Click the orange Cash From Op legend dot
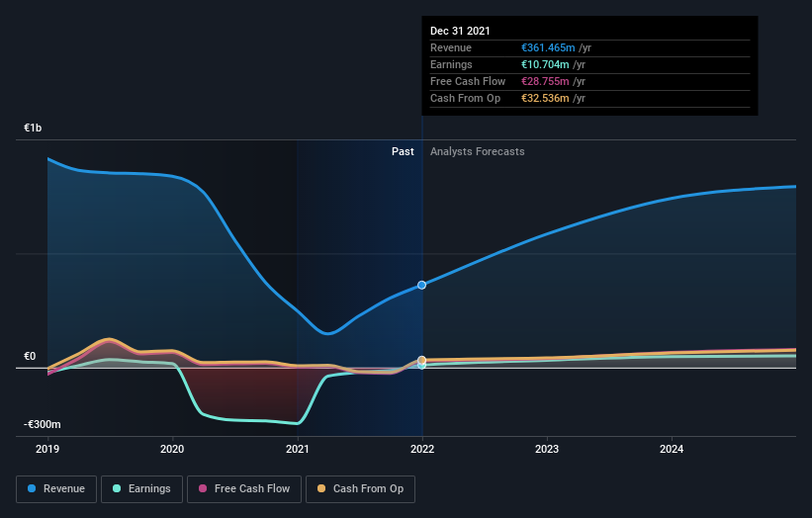 point(321,488)
